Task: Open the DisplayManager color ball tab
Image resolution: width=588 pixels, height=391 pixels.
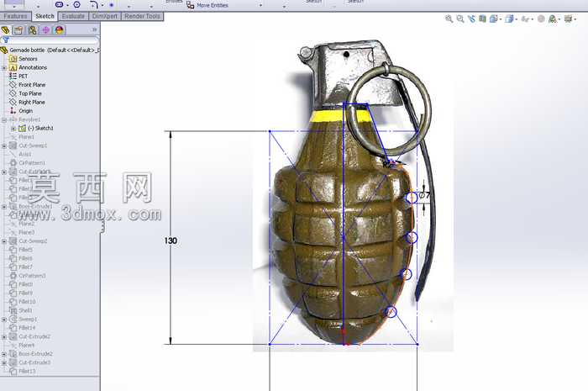Action: click(x=60, y=30)
